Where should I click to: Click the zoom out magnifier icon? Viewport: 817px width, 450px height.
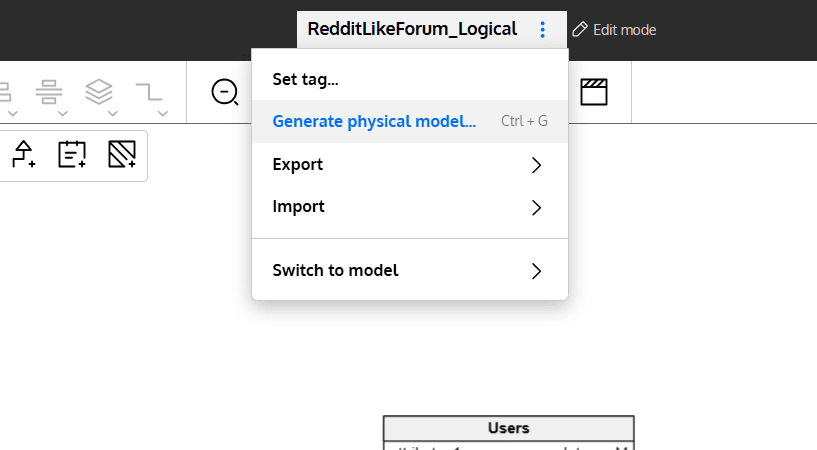tap(224, 92)
